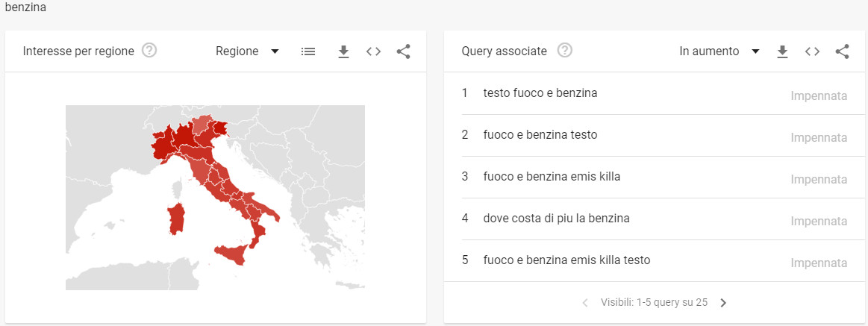The height and width of the screenshot is (326, 868).
Task: Expand the In aumento dropdown
Action: point(719,51)
